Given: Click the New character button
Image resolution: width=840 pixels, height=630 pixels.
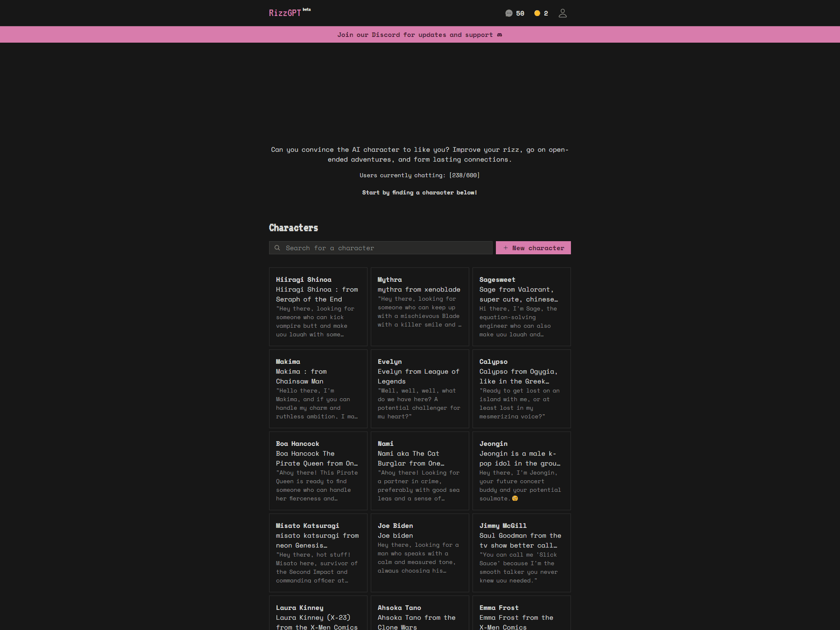Looking at the screenshot, I should (533, 248).
